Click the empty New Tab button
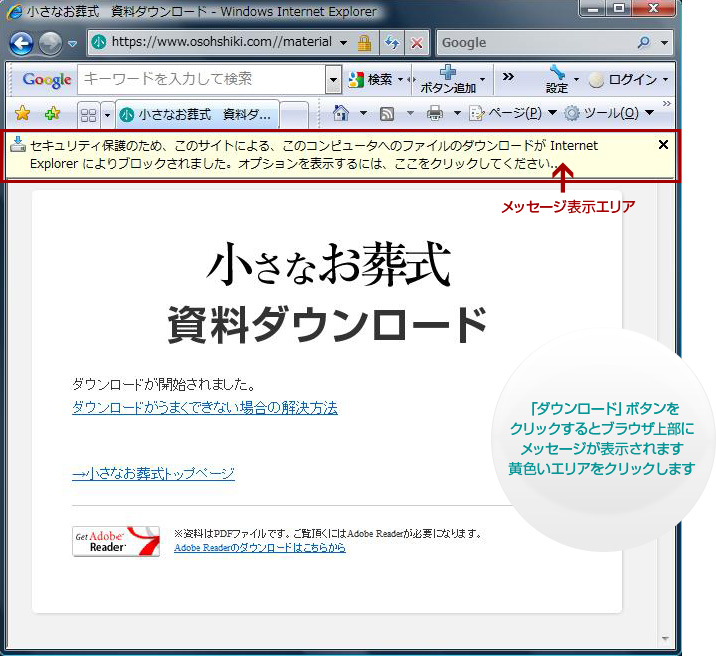 point(294,115)
